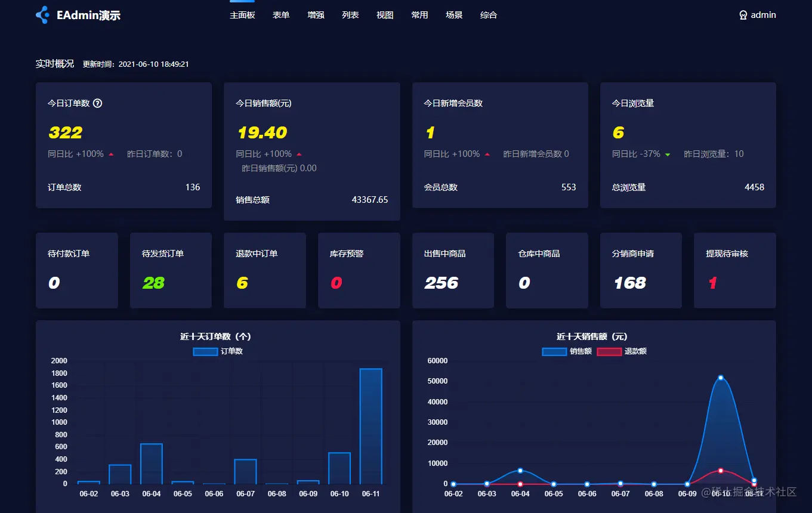
Task: Open the 待付款订单 card
Action: coord(77,270)
